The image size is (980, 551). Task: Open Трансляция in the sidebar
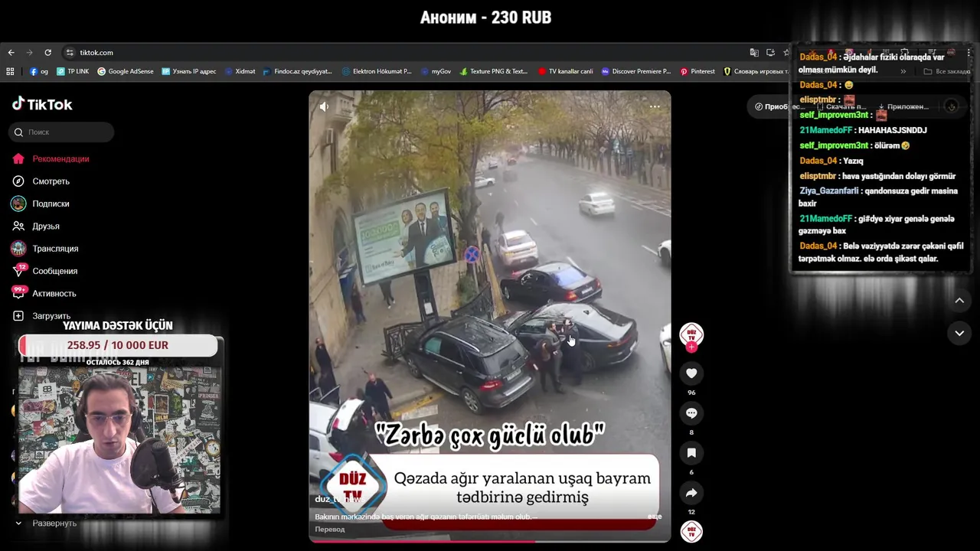click(45, 249)
